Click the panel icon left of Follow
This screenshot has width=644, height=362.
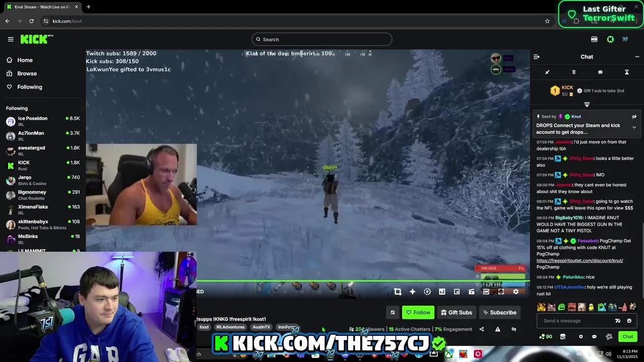(393, 312)
